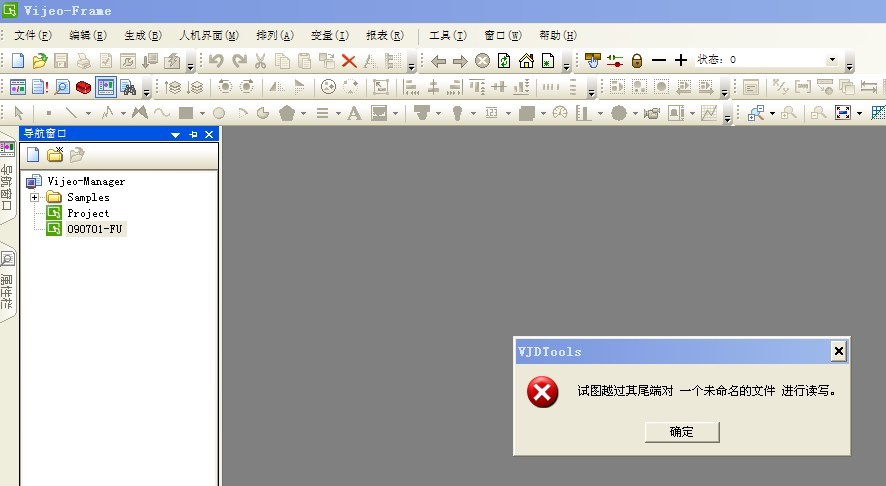
Task: Click the 确定 button in error dialog
Action: (681, 432)
